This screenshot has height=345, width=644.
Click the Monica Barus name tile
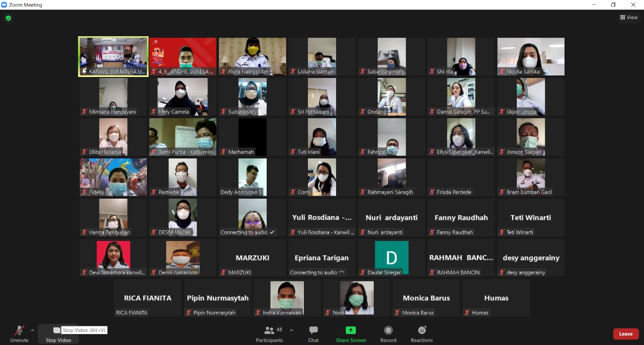tap(426, 298)
